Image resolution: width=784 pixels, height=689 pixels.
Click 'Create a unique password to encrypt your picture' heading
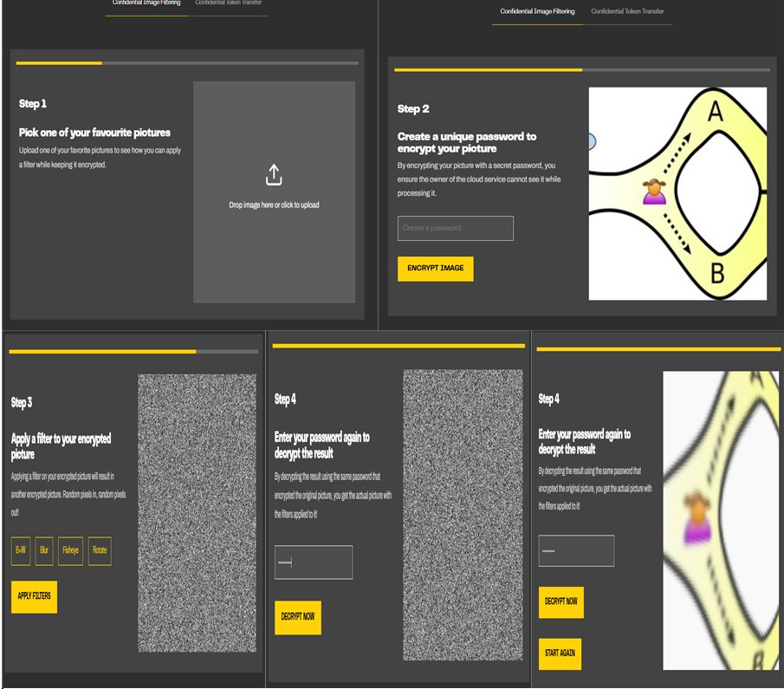pyautogui.click(x=467, y=143)
